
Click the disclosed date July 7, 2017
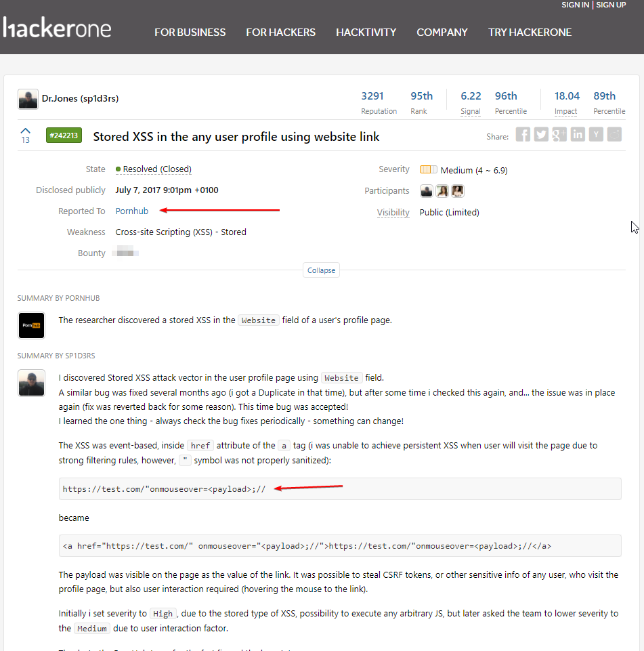pyautogui.click(x=167, y=190)
